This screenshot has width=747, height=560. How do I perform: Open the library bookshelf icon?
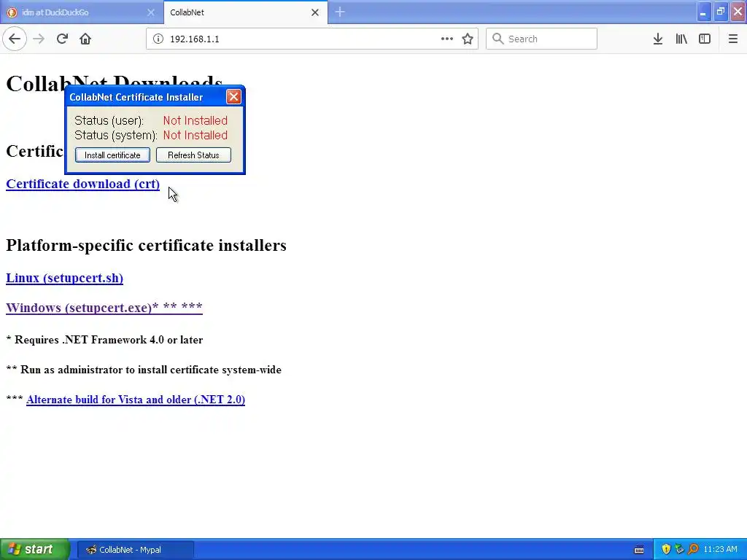point(681,39)
